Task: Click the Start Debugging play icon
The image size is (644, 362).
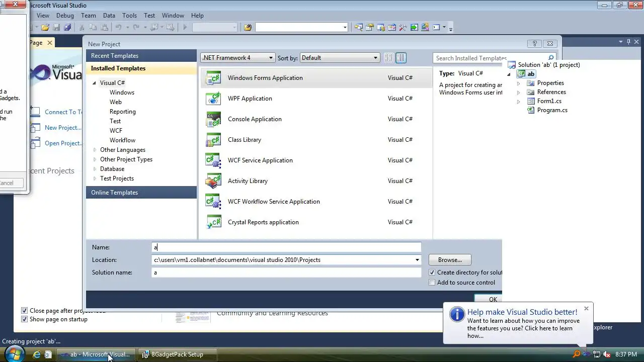Action: [x=185, y=27]
